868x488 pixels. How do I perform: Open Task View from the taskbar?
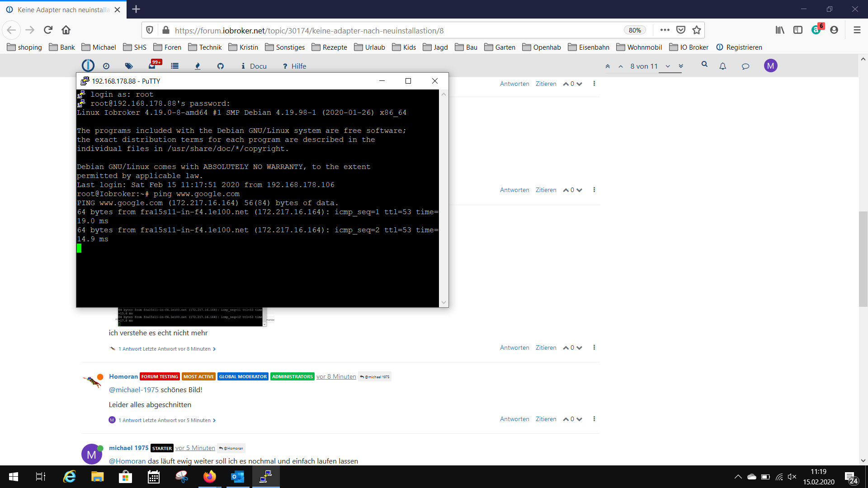(41, 477)
